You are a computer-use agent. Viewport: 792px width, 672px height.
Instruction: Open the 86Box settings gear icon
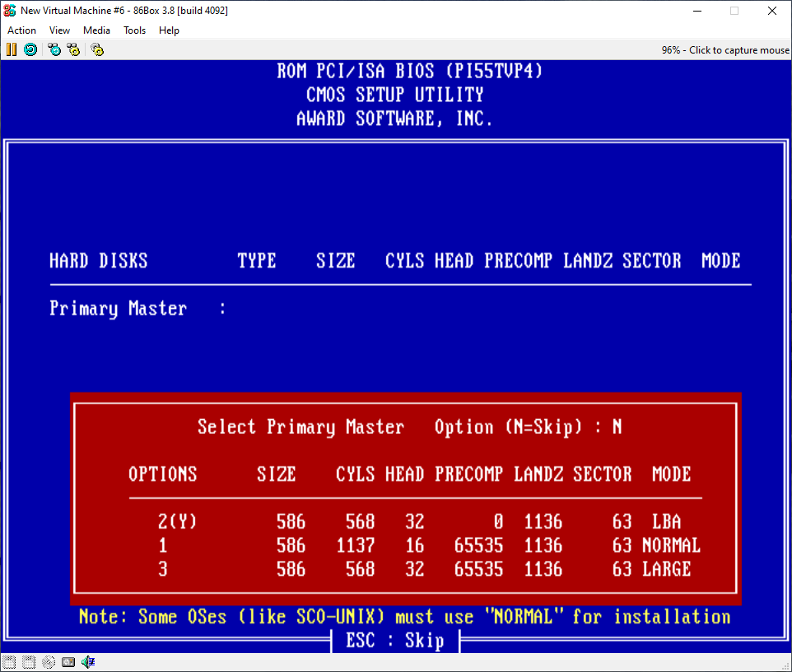97,49
